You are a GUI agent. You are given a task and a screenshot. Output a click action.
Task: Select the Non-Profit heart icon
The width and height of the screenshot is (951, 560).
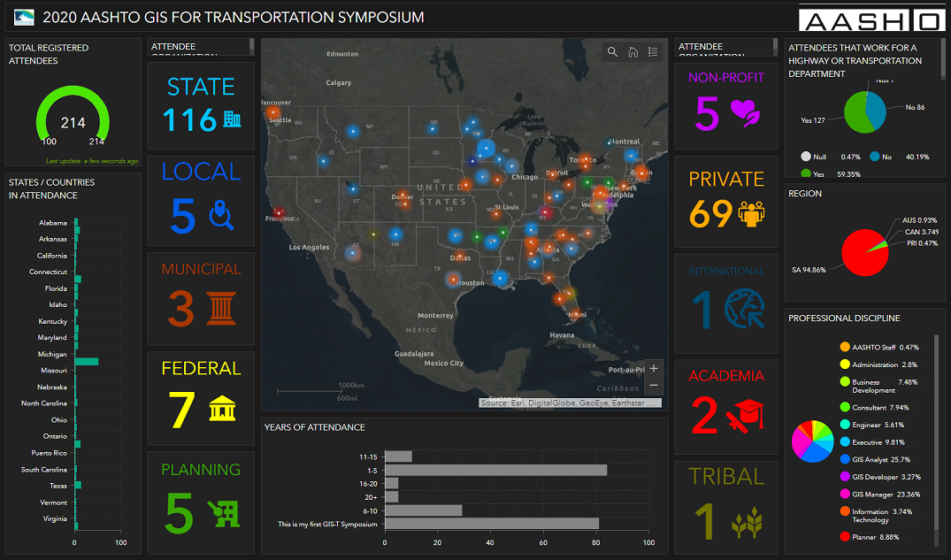click(x=747, y=111)
